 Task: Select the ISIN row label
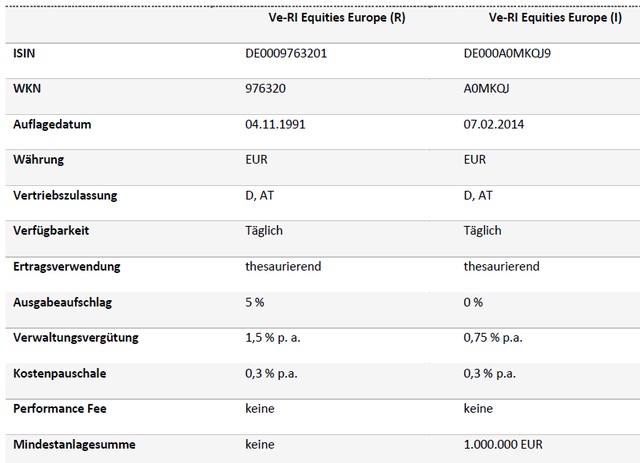pos(26,52)
